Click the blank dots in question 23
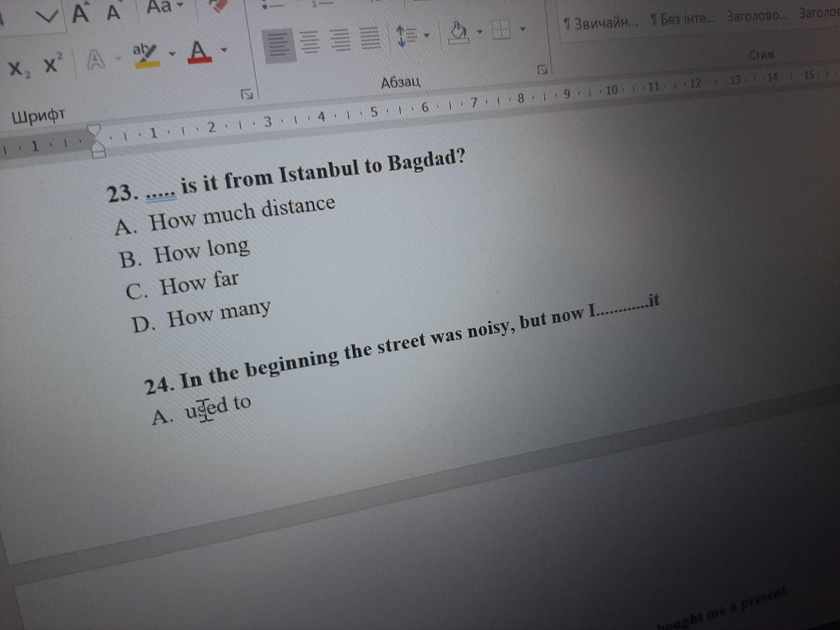This screenshot has width=840, height=630. pyautogui.click(x=161, y=193)
